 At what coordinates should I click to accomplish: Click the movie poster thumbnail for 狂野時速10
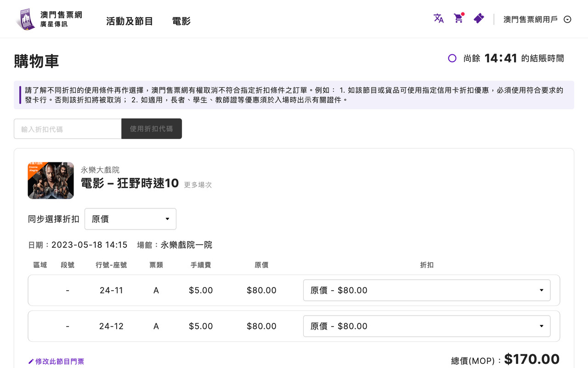tap(51, 180)
